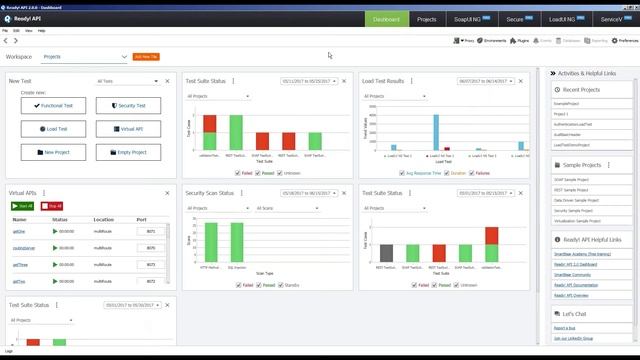Switch to the LoadUI NG tab
Image resolution: width=640 pixels, height=360 pixels.
(x=566, y=19)
